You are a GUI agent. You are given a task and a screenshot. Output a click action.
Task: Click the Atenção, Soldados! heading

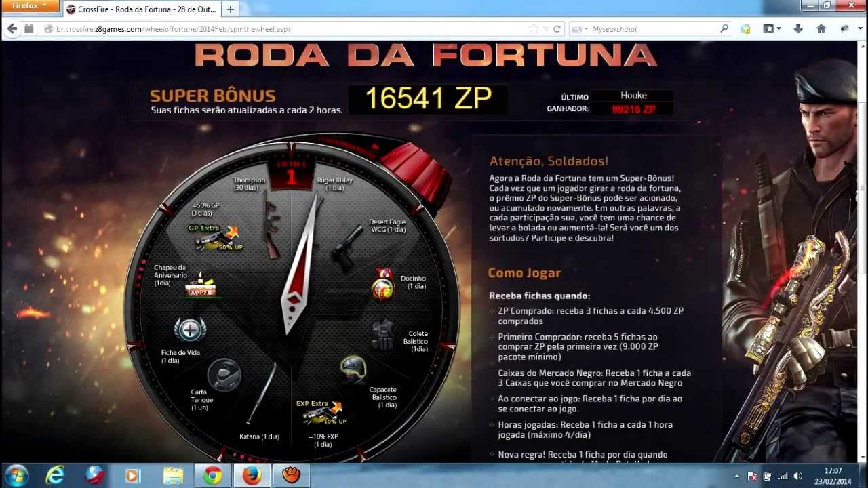(x=549, y=161)
